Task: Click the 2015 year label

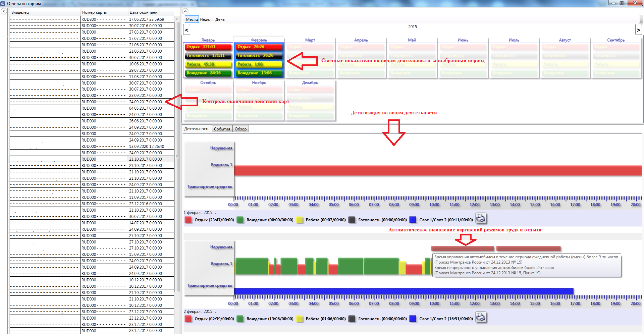Action: coord(413,27)
